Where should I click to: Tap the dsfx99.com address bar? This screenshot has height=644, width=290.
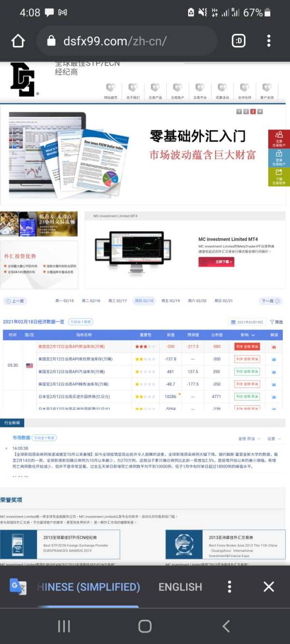click(x=127, y=41)
